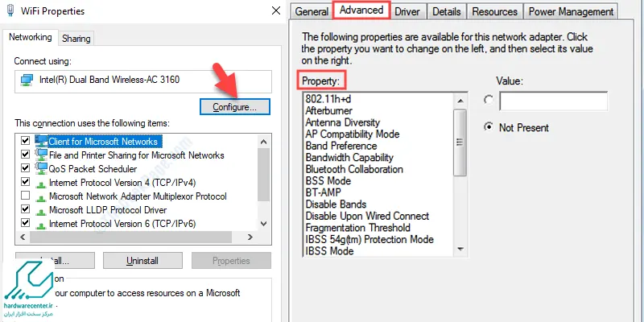Click Property list scroll up arrow
The width and height of the screenshot is (644, 322).
460,101
